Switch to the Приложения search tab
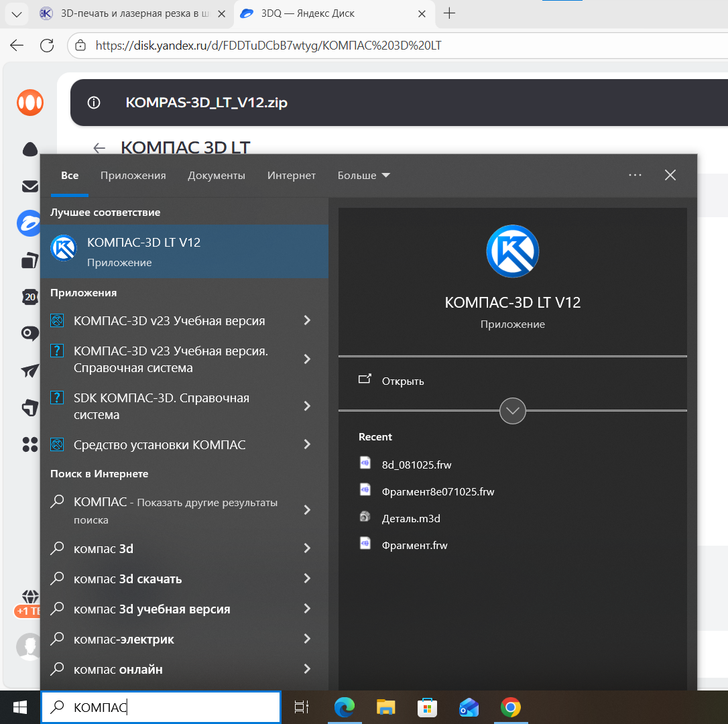The height and width of the screenshot is (724, 728). click(x=133, y=175)
